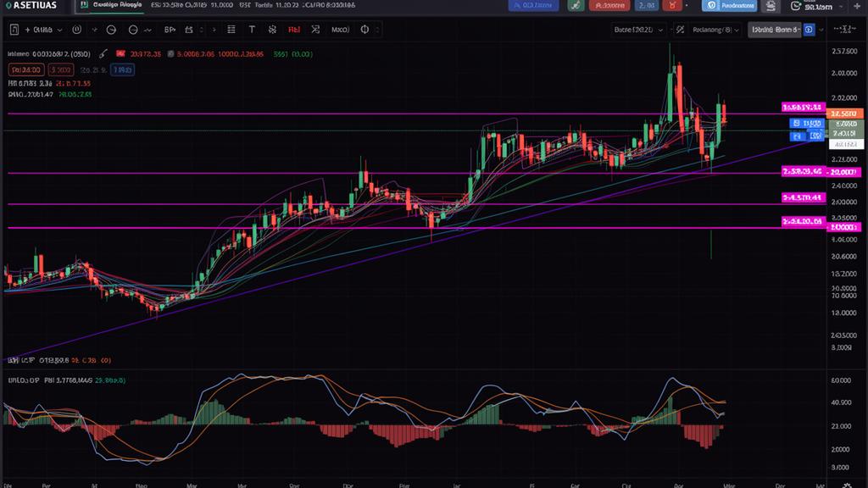Click the dark blue button in the top bar
868x488 pixels.
pos(534,6)
